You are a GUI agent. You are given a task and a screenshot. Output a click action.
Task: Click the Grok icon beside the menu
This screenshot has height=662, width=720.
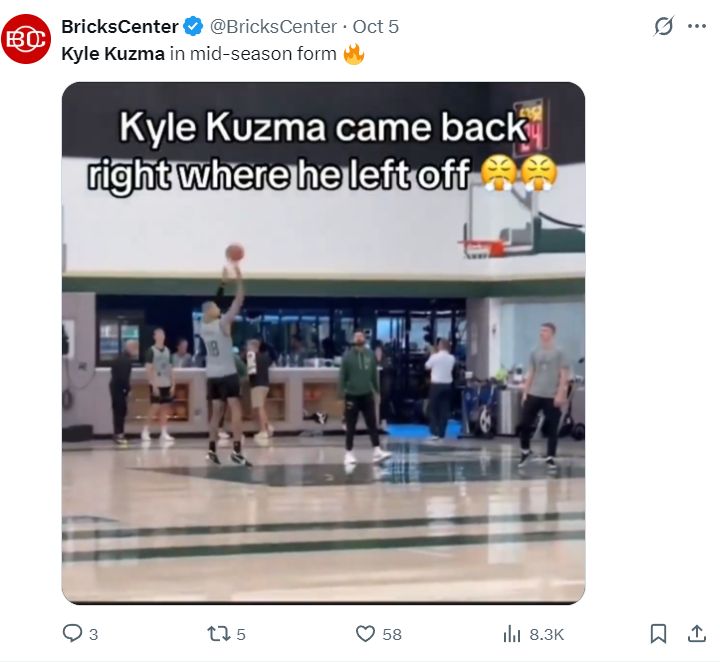tap(663, 27)
